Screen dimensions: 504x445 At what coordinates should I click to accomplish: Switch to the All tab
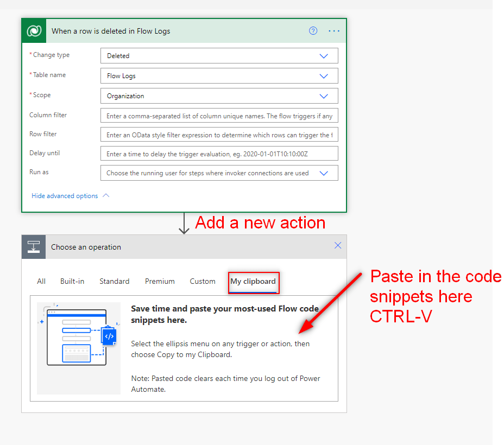pos(41,281)
